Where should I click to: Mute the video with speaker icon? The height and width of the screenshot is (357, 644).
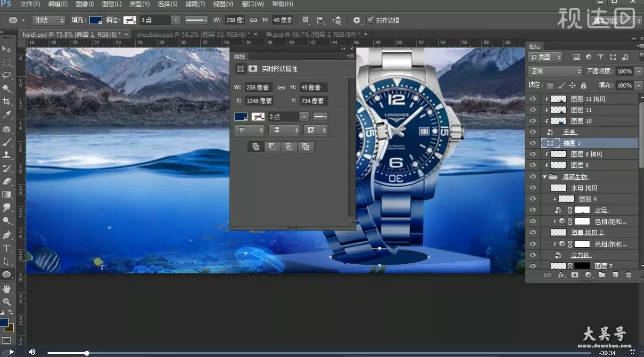(32, 352)
